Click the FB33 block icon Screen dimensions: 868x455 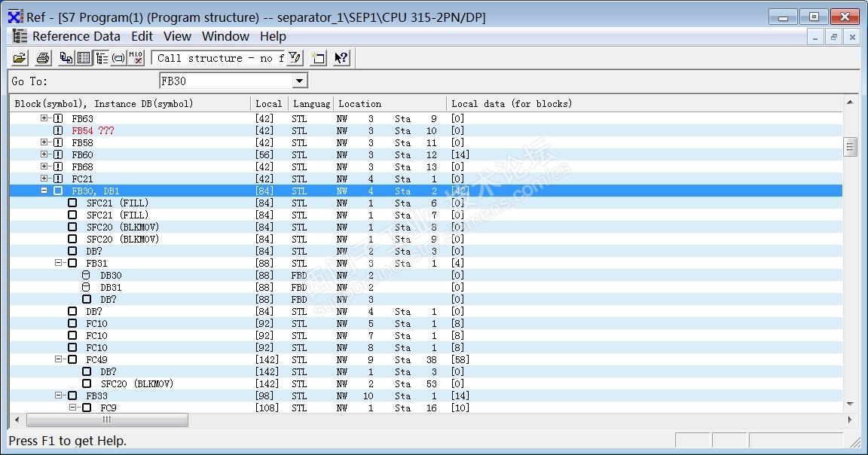pyautogui.click(x=72, y=395)
